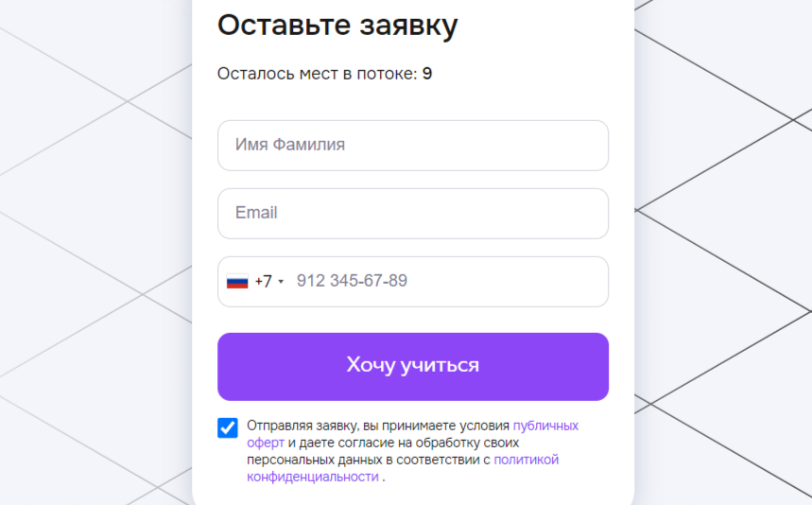Click the Russian flag icon in phone field

(237, 282)
